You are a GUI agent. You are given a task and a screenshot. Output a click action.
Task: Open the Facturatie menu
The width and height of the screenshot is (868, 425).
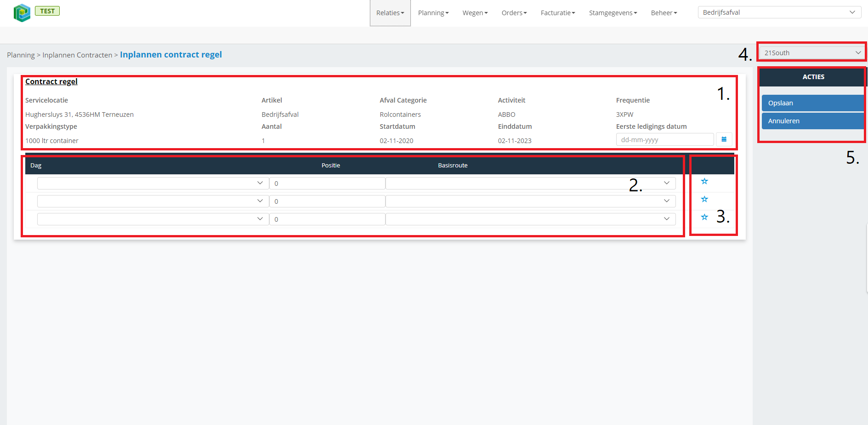tap(558, 13)
